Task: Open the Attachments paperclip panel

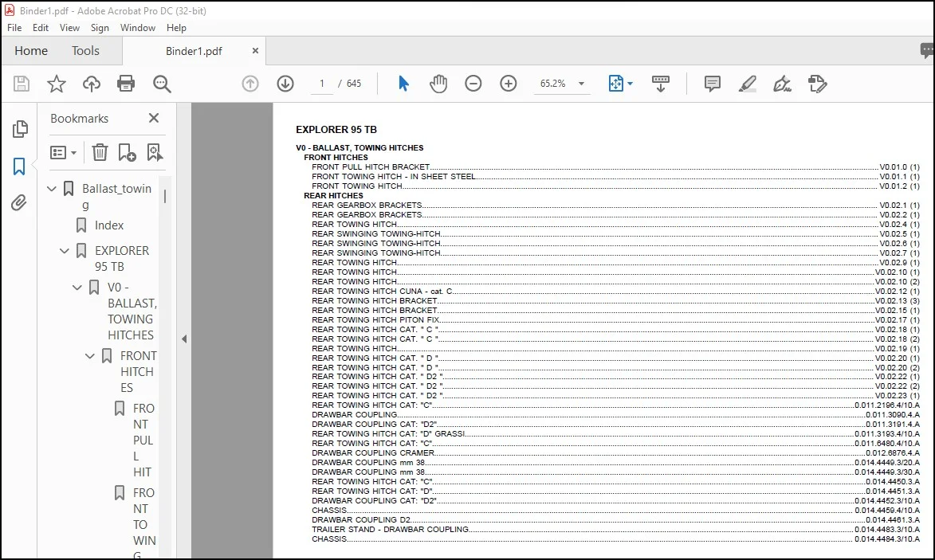Action: 19,203
